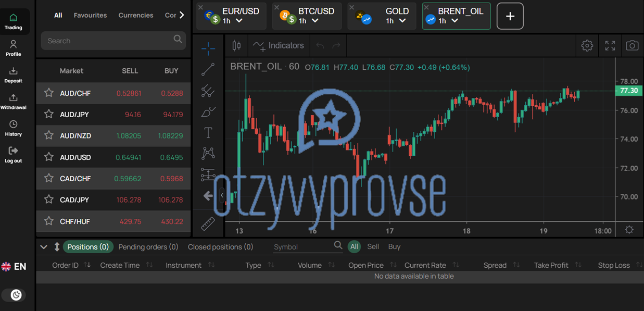644x311 pixels.
Task: Open EUR/USD timeframe dropdown
Action: pyautogui.click(x=239, y=21)
